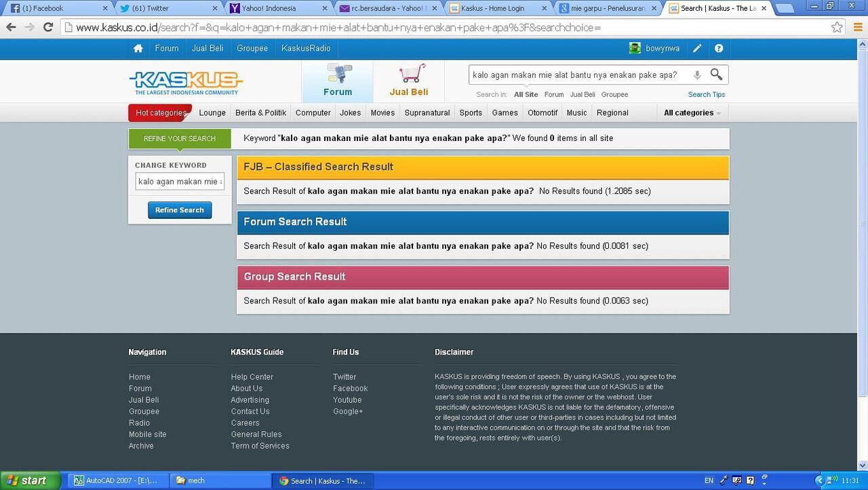Open the Search Tips link
Viewport: 868px width, 490px height.
707,95
